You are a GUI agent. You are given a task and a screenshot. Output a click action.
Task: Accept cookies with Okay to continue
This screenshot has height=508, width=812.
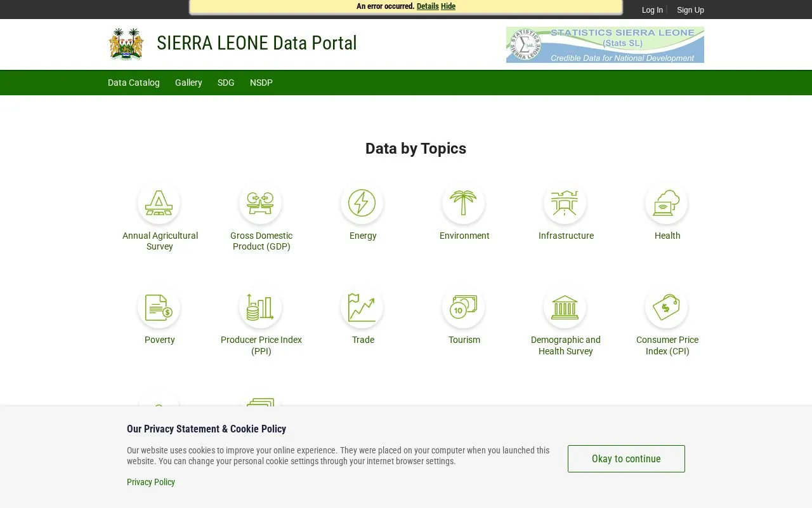tap(626, 458)
